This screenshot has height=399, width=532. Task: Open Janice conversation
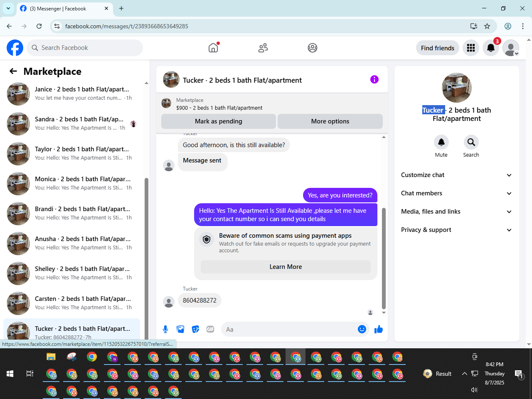click(71, 94)
